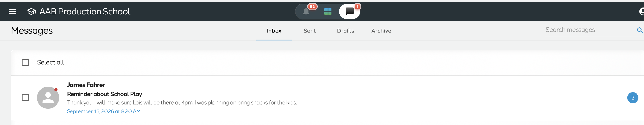Image resolution: width=644 pixels, height=125 pixels.
Task: Open the notifications bell with 52 alerts
Action: point(306,12)
